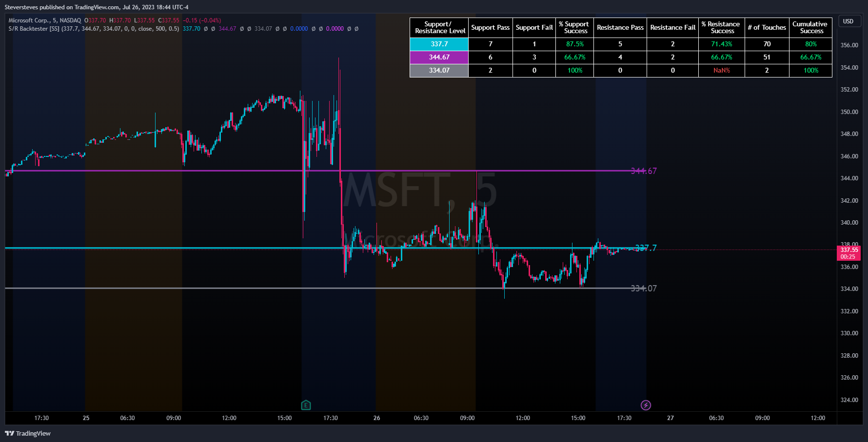Click the 330.00 price axis label
The width and height of the screenshot is (868, 442).
tap(849, 333)
